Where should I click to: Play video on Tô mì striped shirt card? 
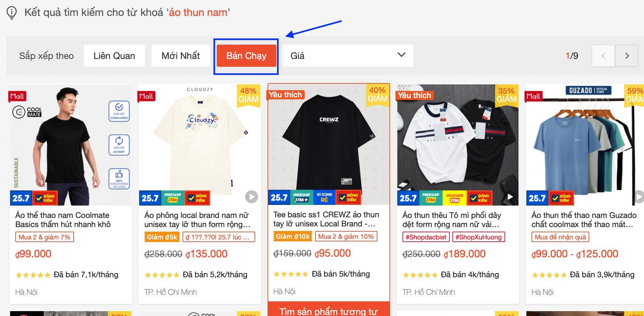510,196
